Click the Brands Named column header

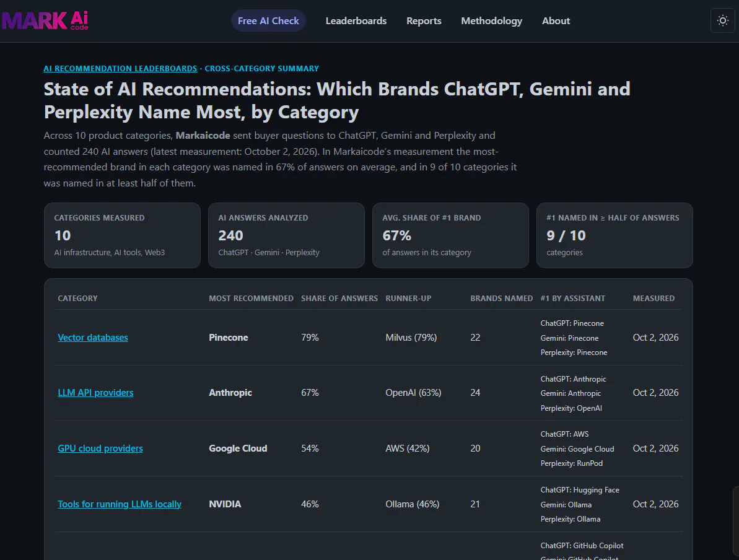502,299
